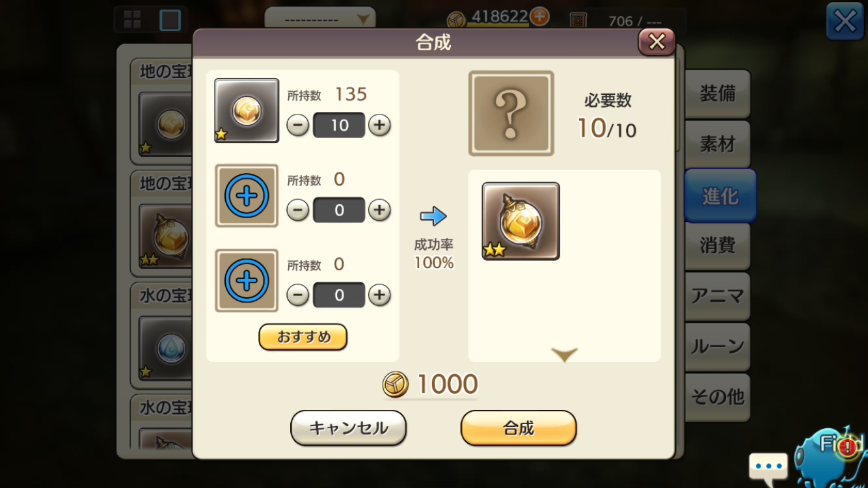Viewport: 868px width, 488px height.
Task: Increase first material quantity with plus
Action: 379,125
